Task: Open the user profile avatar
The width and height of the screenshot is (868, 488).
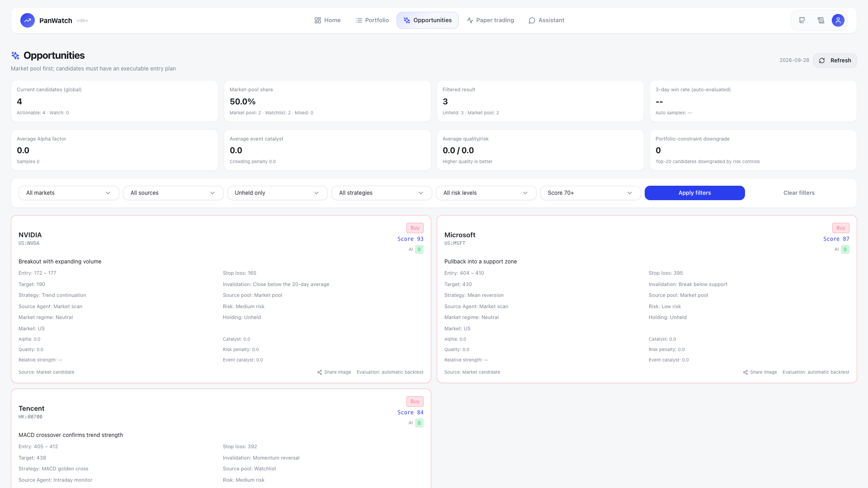Action: (x=838, y=20)
